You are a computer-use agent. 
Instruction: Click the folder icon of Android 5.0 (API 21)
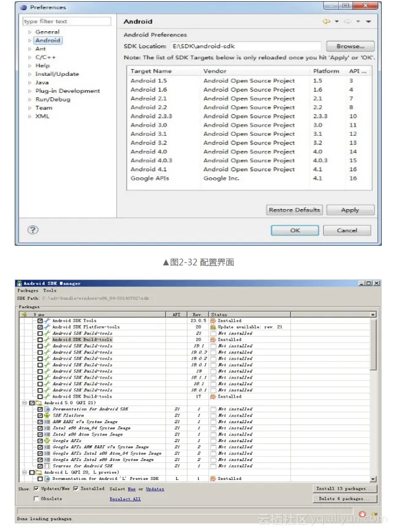coord(39,403)
